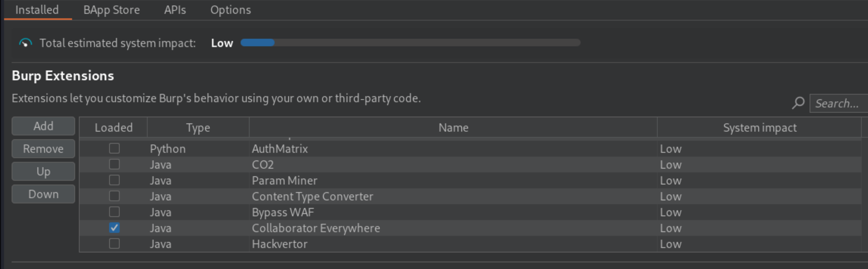Toggle the AuthMatrix loaded checkbox
Viewport: 868px width, 269px height.
pos(114,148)
